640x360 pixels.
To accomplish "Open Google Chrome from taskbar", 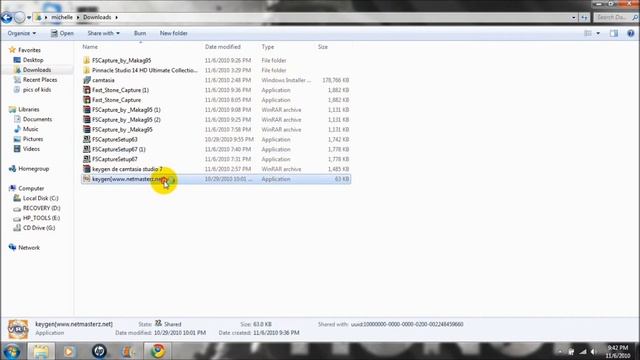I will (158, 351).
